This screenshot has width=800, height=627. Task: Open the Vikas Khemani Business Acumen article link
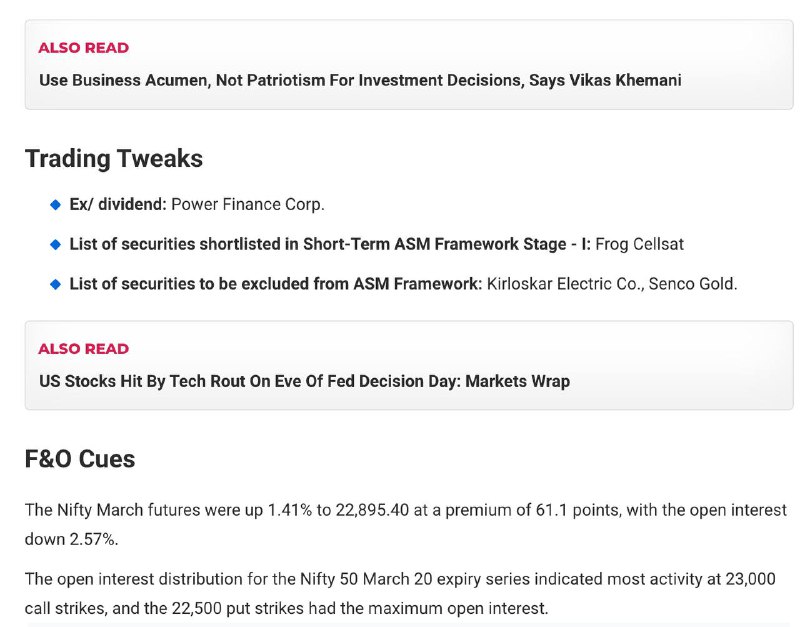pos(360,80)
